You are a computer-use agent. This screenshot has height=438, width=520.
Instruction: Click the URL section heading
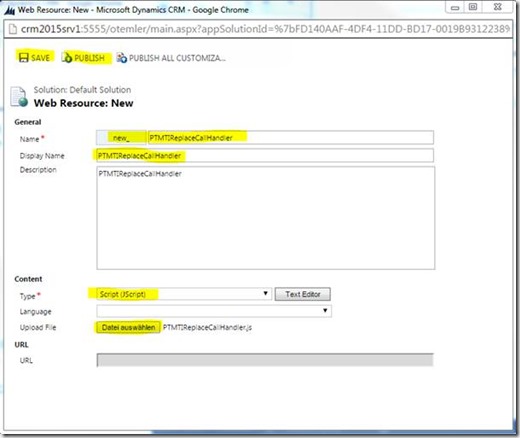click(x=21, y=345)
